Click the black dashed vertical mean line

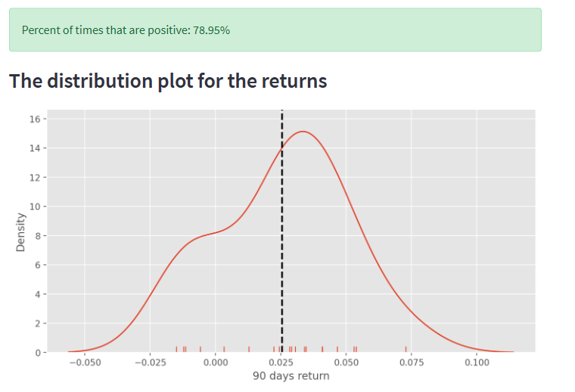(x=282, y=231)
